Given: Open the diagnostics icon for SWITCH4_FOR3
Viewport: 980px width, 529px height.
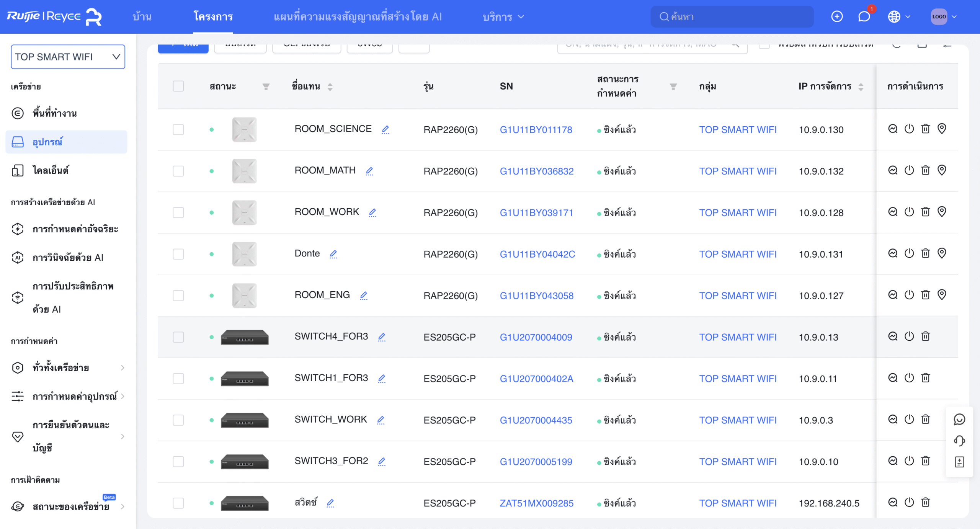Looking at the screenshot, I should tap(892, 336).
